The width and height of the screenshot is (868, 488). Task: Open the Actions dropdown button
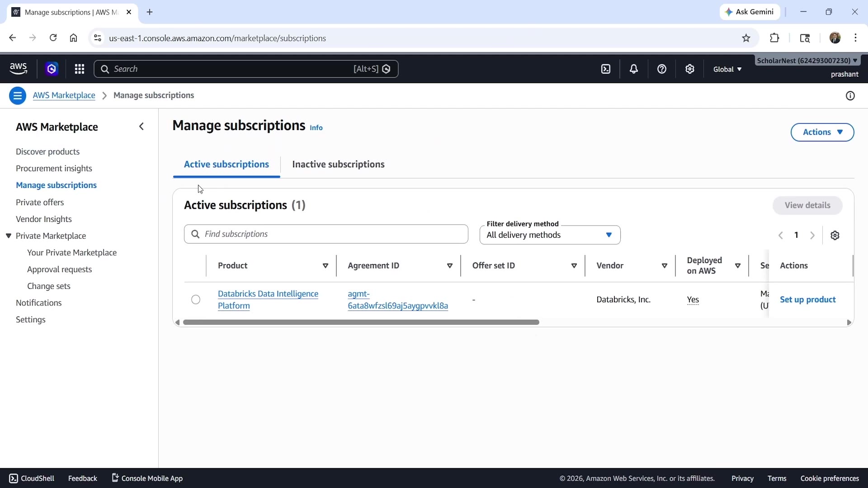[x=822, y=132]
